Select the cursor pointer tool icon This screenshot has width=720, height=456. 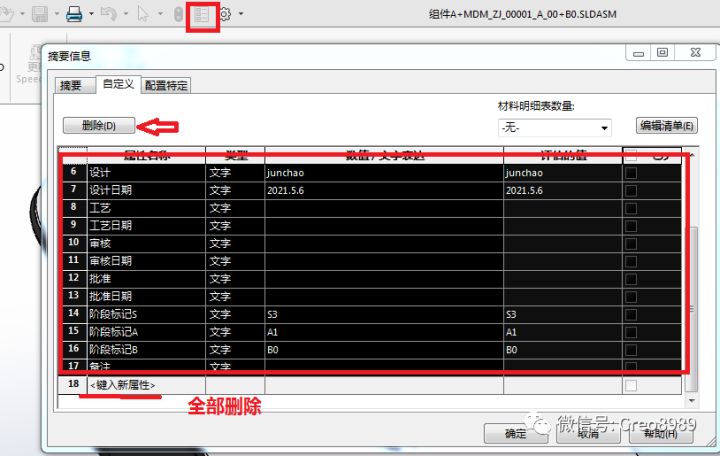click(143, 14)
